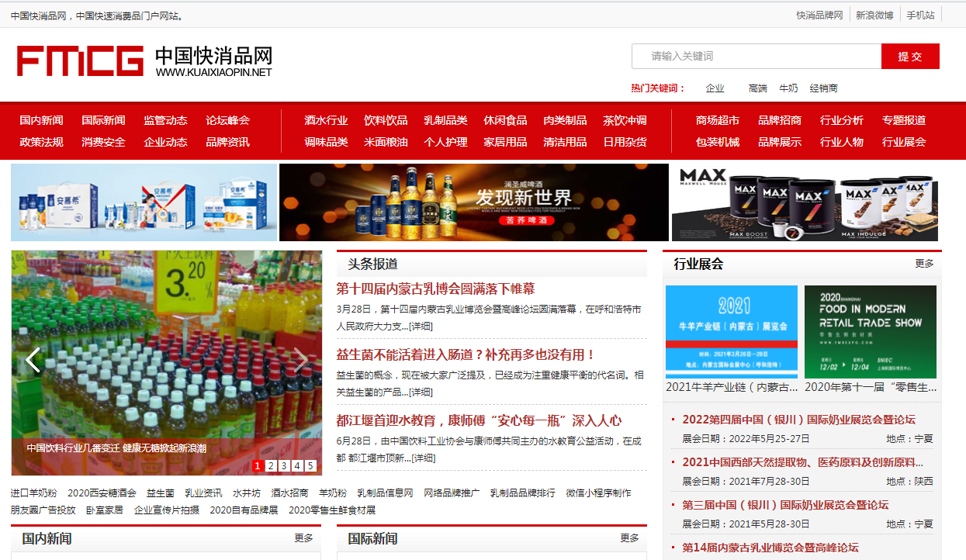This screenshot has height=560, width=966.
Task: Click tag 微信小程序制作
Action: pyautogui.click(x=598, y=493)
